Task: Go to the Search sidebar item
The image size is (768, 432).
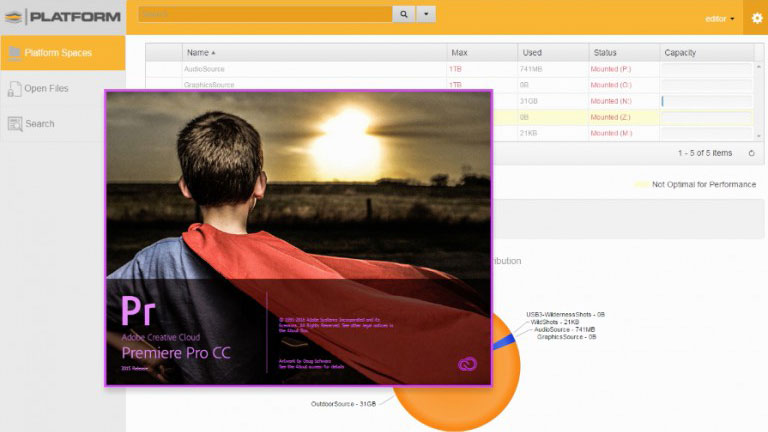Action: pos(63,123)
